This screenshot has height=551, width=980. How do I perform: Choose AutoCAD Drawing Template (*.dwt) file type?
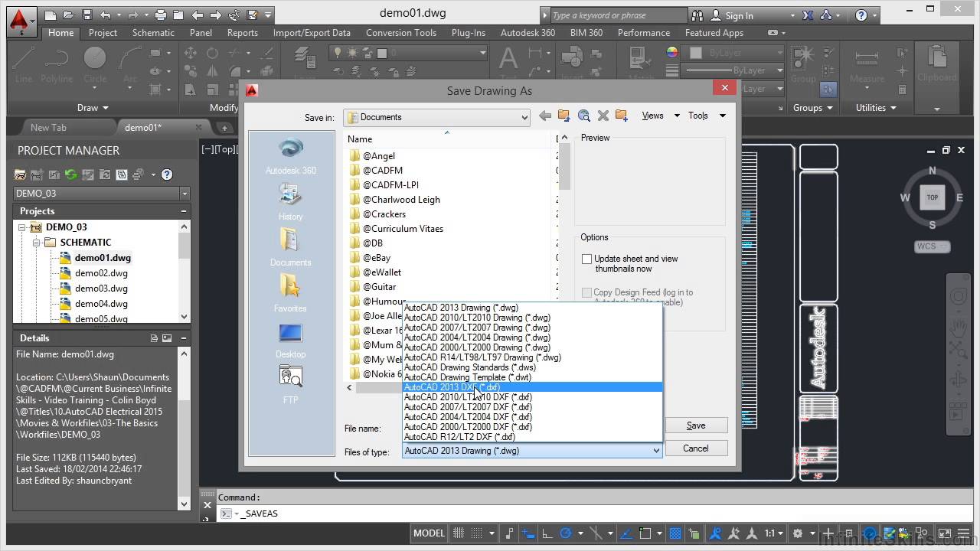(532, 377)
